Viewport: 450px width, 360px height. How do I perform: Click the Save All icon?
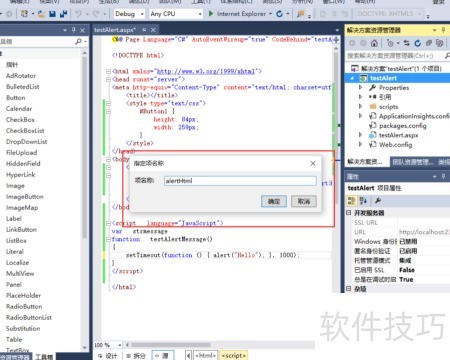tap(63, 14)
